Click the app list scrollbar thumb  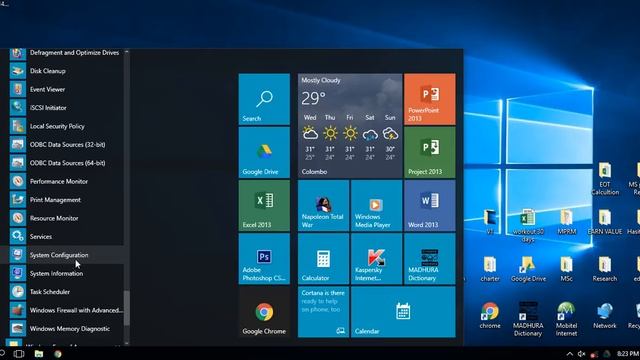tap(127, 308)
